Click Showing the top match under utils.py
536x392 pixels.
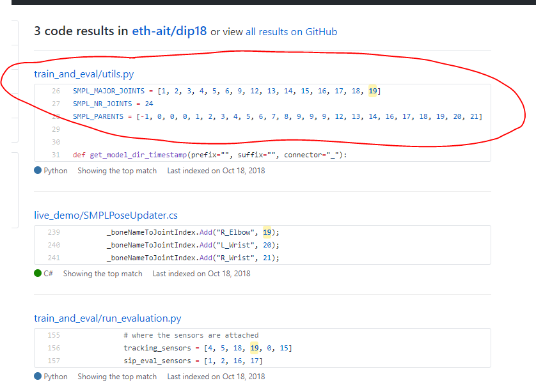117,171
